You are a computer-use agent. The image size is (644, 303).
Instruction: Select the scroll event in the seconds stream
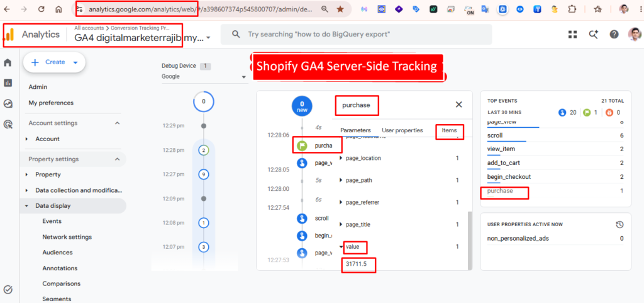tap(303, 219)
